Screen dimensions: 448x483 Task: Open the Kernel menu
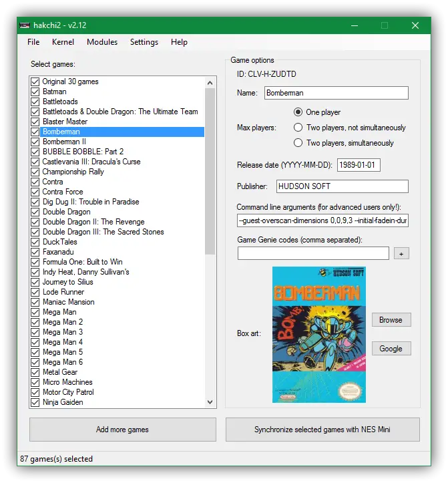(x=63, y=42)
